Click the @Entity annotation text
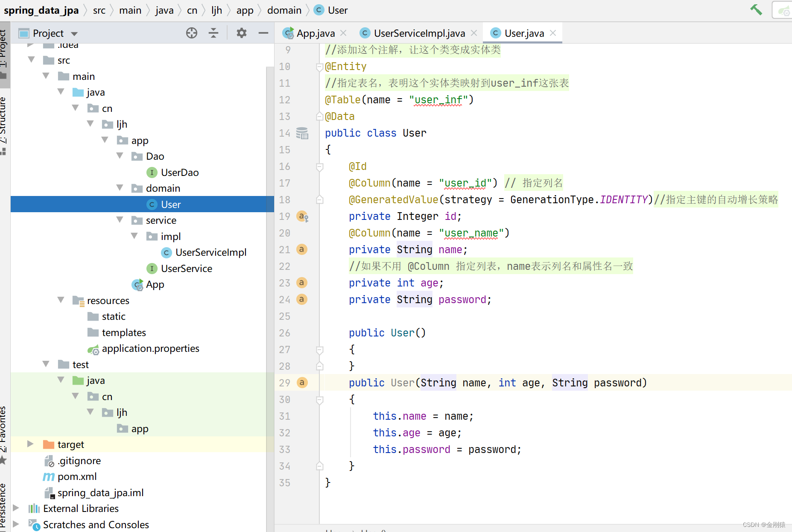Viewport: 792px width, 532px height. click(x=345, y=67)
